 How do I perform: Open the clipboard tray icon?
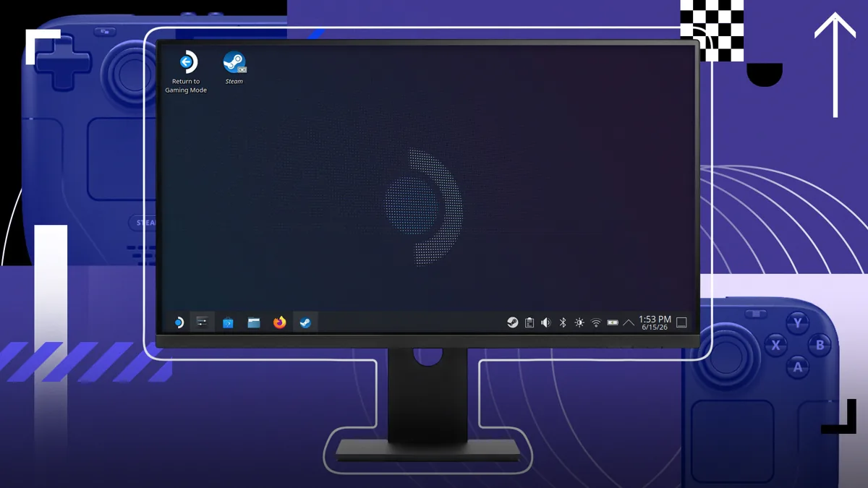(x=529, y=322)
